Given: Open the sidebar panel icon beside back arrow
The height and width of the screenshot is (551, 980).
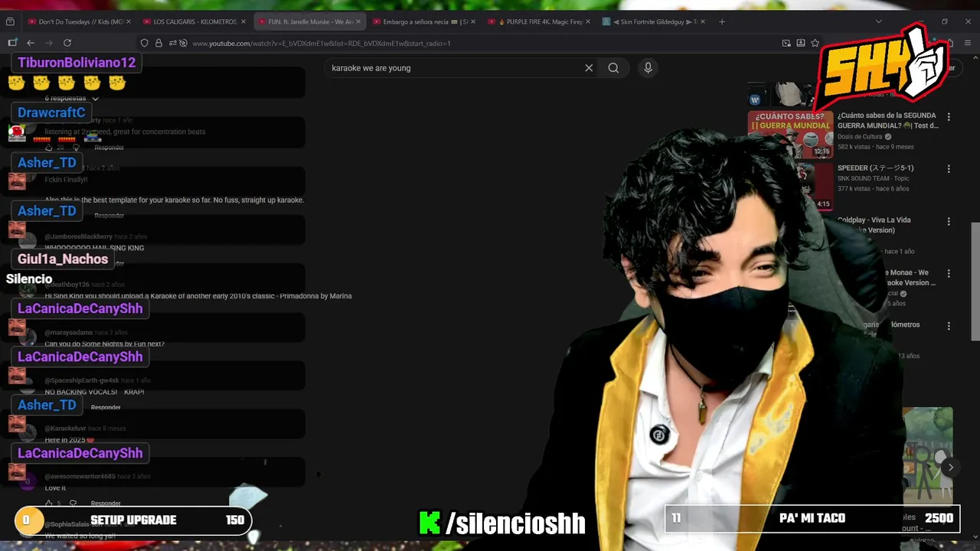Looking at the screenshot, I should click(x=12, y=43).
